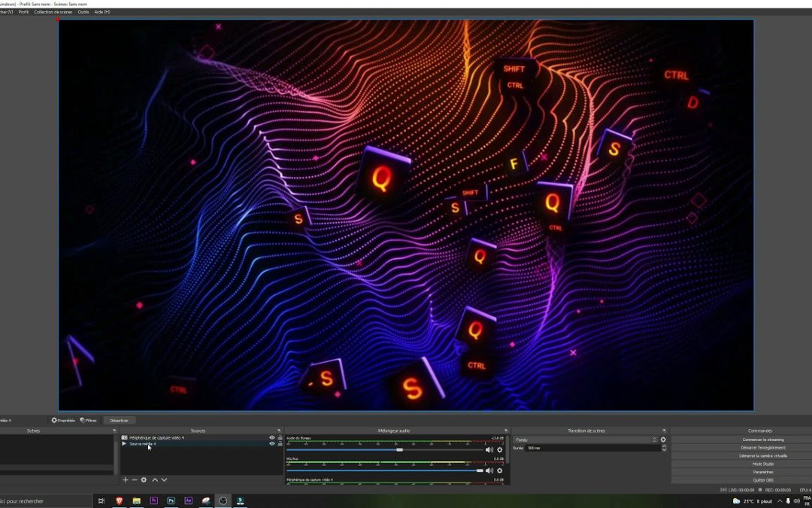Open Paramètres from the Commandes panel

point(763,473)
